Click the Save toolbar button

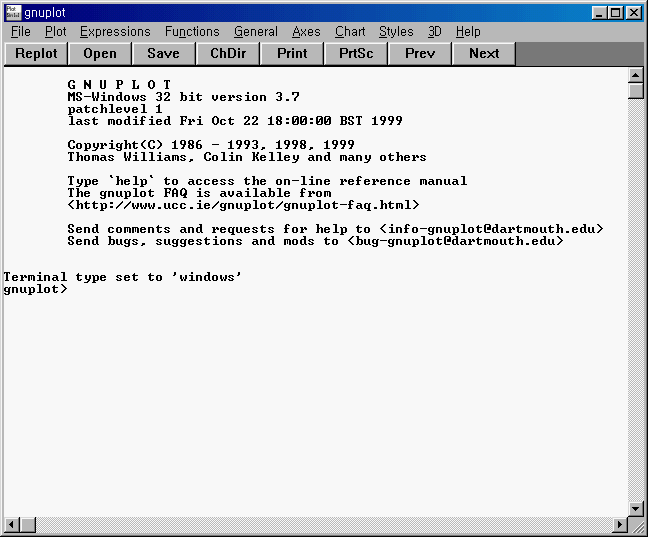pyautogui.click(x=164, y=54)
